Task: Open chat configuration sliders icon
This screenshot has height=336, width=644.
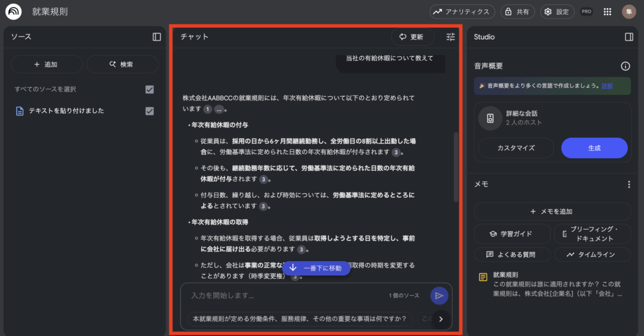Action: pos(450,37)
